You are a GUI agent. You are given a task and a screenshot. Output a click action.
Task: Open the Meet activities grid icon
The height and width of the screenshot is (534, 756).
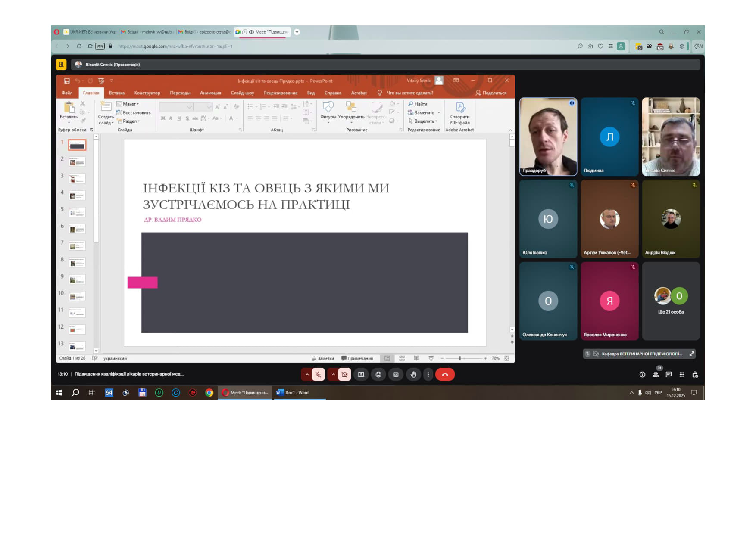click(x=682, y=375)
